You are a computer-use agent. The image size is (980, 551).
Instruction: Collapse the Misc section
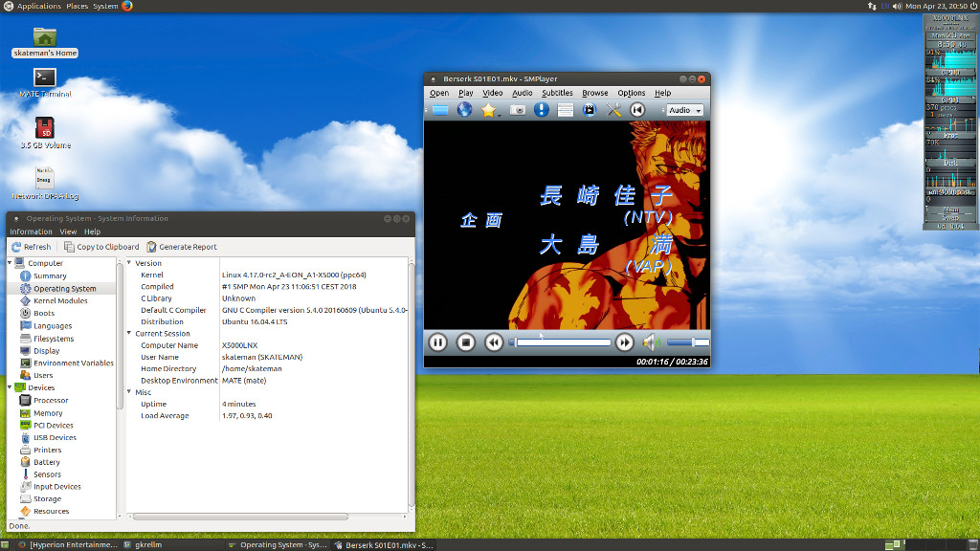pos(129,392)
